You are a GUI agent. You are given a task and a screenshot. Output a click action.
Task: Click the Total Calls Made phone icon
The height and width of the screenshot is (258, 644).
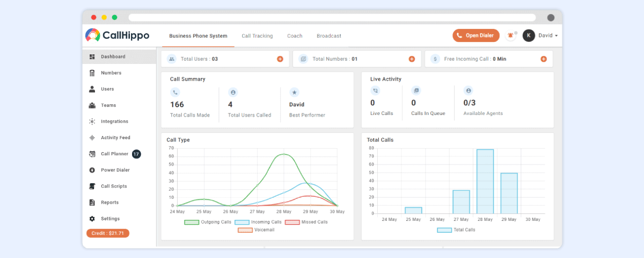coord(175,92)
